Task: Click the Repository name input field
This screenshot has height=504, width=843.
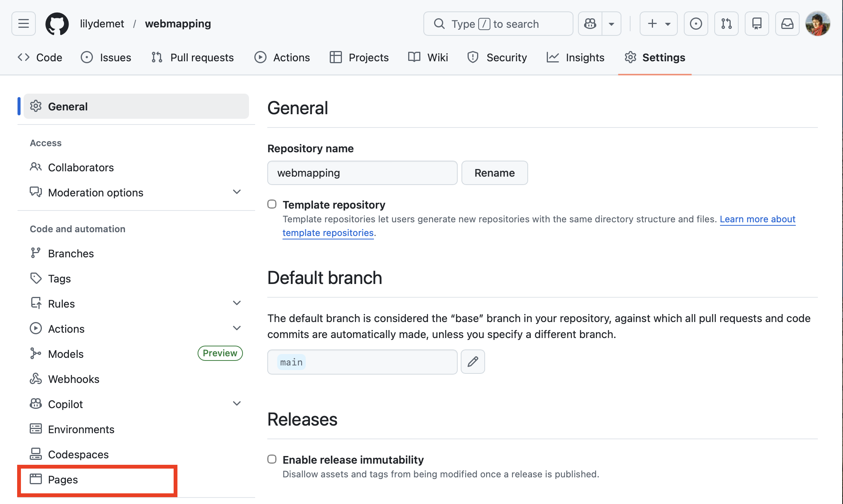Action: pyautogui.click(x=362, y=173)
